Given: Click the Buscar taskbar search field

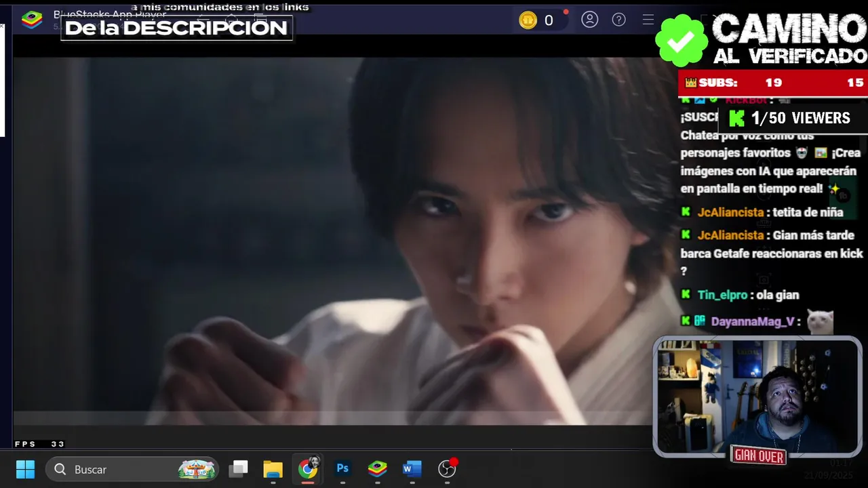Looking at the screenshot, I should [132, 469].
